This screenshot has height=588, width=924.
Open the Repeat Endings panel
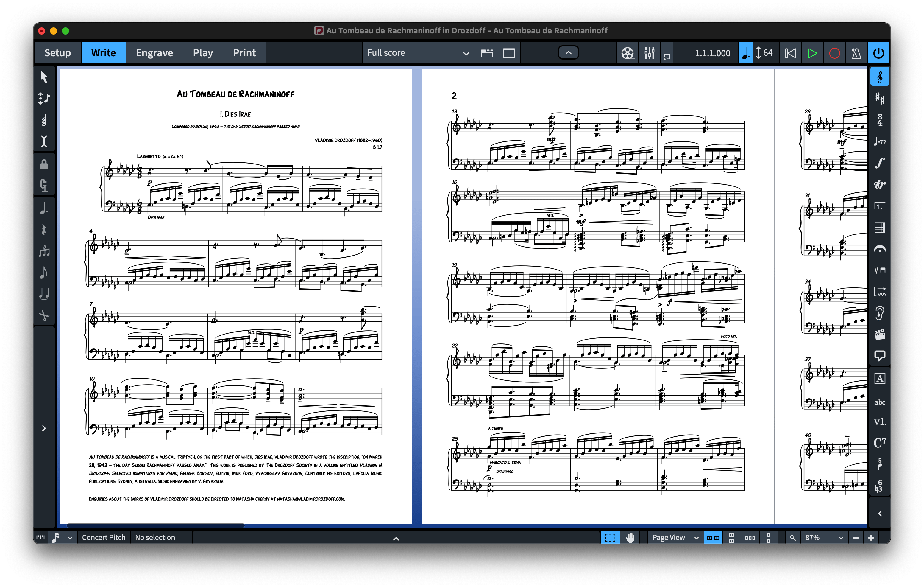(x=879, y=206)
